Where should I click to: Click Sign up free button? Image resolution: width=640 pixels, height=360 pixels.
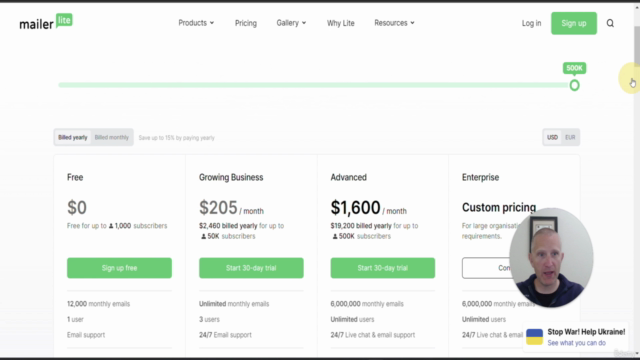pyautogui.click(x=119, y=268)
